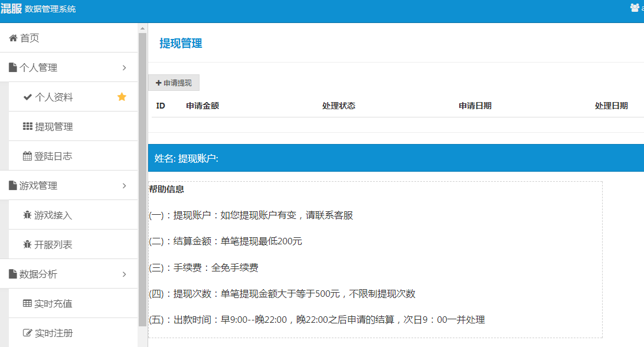Click the table icon beside 实时充值
Viewport: 644px width, 347px height.
tap(27, 303)
